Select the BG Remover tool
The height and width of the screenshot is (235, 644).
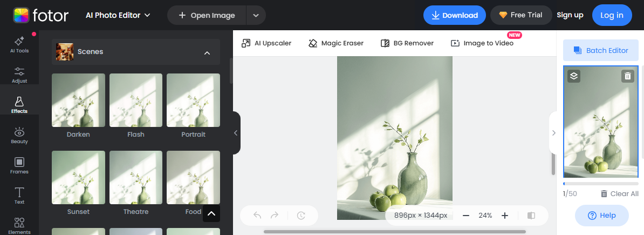pos(407,43)
